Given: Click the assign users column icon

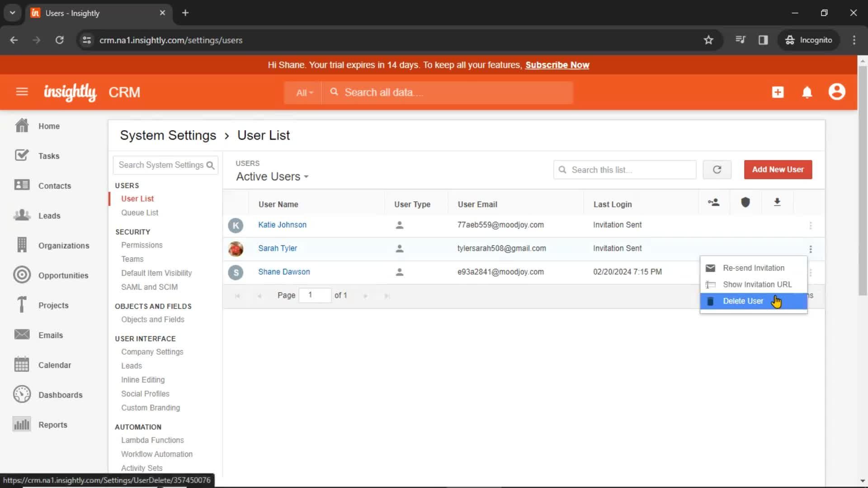Looking at the screenshot, I should 713,202.
